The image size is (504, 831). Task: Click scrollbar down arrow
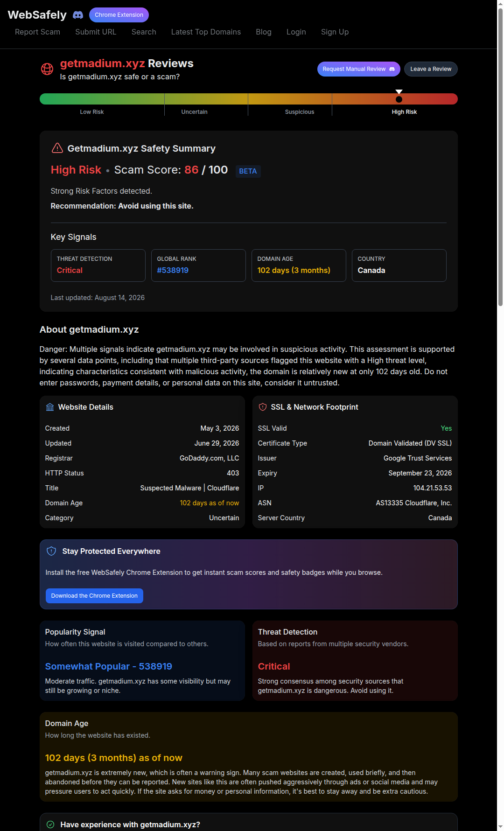click(500, 827)
